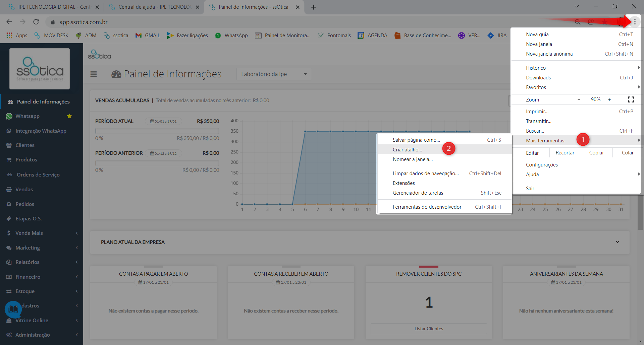Viewport: 644px width, 345px height.
Task: Click Colar in the edit row
Action: click(628, 152)
